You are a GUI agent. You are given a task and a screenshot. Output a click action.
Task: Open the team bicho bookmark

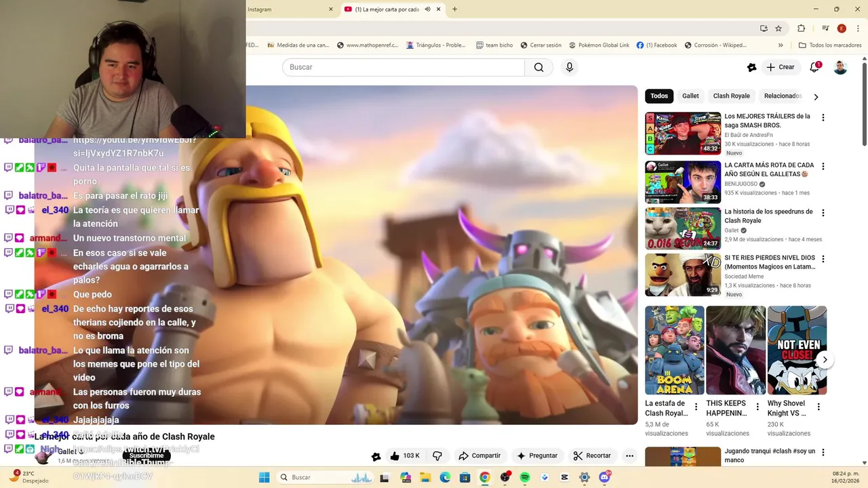pyautogui.click(x=494, y=45)
